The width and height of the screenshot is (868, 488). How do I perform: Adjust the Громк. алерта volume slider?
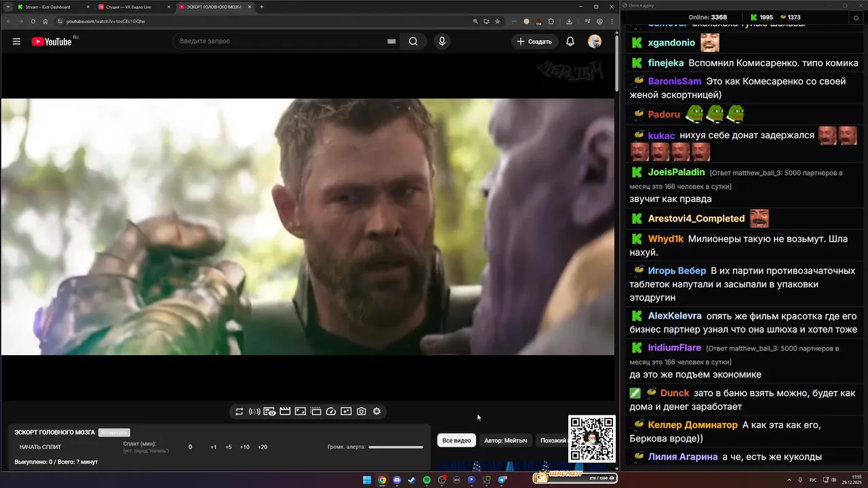pos(396,447)
